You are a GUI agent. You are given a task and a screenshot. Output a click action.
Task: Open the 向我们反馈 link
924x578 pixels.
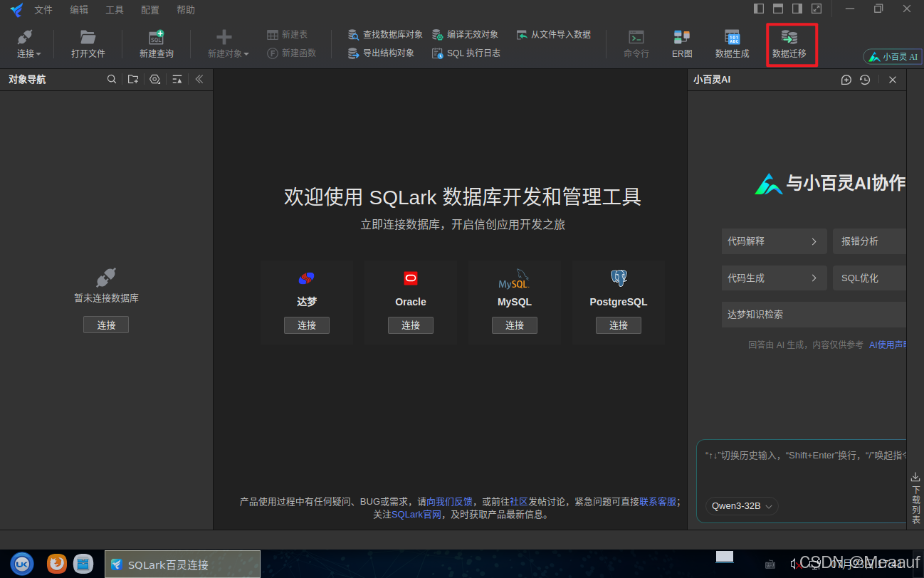click(449, 502)
